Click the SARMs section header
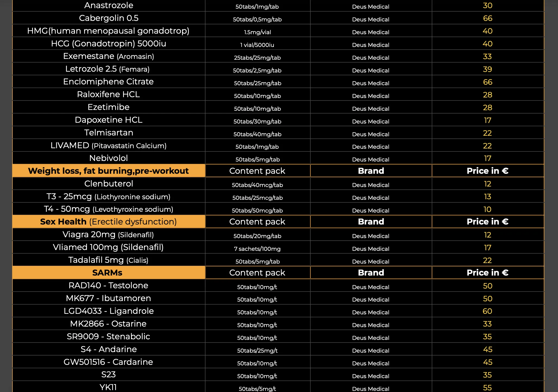Screen dimensions: 558x392 pyautogui.click(x=109, y=273)
